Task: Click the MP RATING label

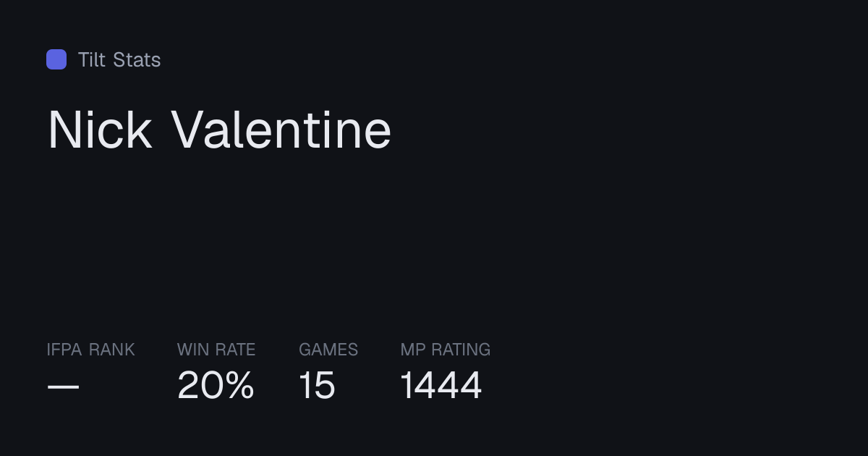Action: (446, 350)
